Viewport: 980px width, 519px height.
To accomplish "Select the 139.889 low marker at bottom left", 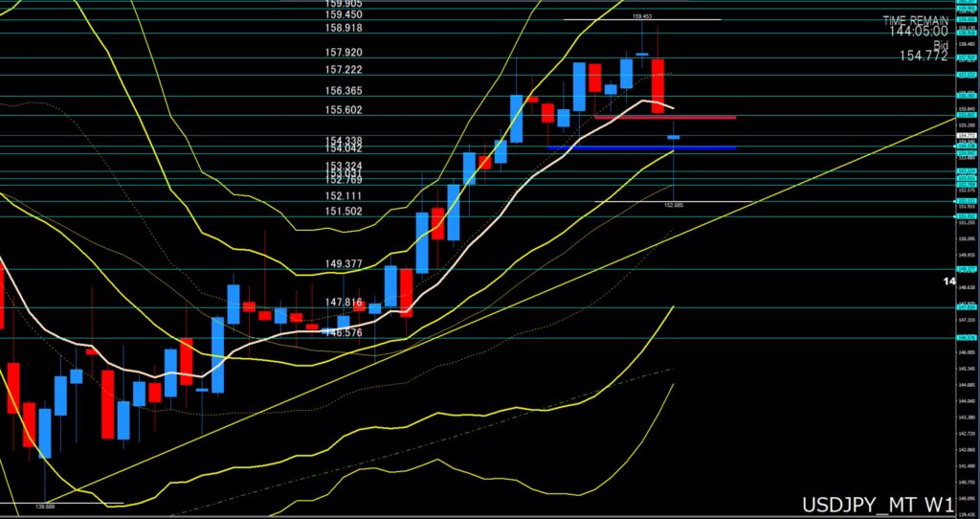I will click(x=44, y=507).
